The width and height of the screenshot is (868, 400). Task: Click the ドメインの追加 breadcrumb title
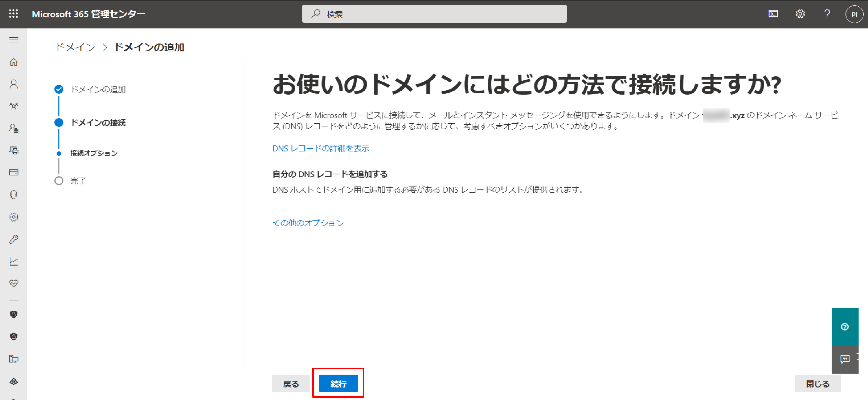click(x=149, y=47)
